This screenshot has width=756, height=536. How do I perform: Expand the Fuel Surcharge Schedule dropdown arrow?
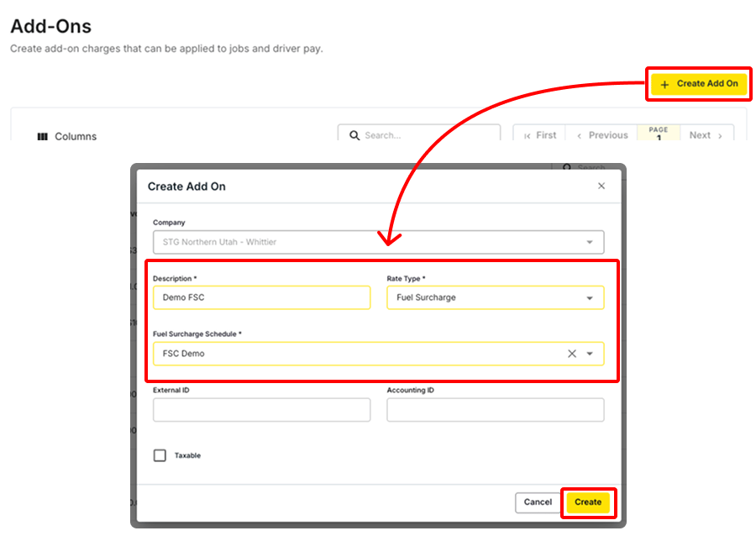point(590,354)
